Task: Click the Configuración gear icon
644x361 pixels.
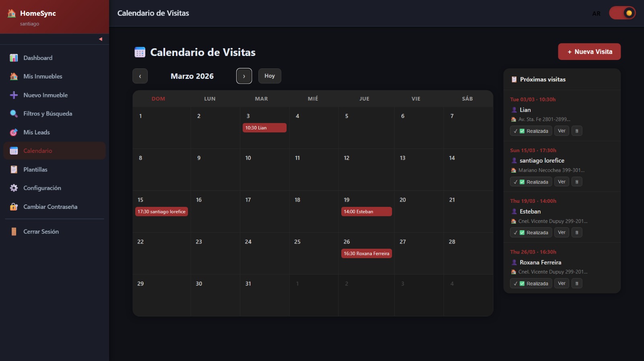Action: coord(14,188)
